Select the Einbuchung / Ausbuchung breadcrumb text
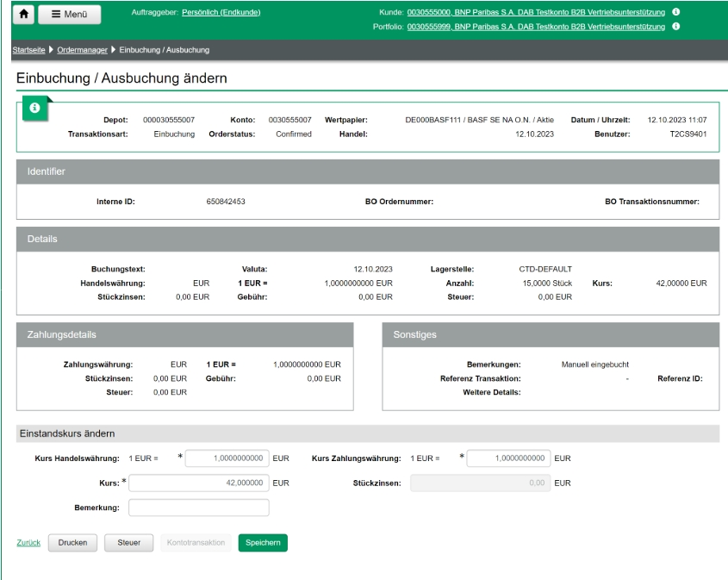Screen dimensions: 728x580 [x=165, y=50]
